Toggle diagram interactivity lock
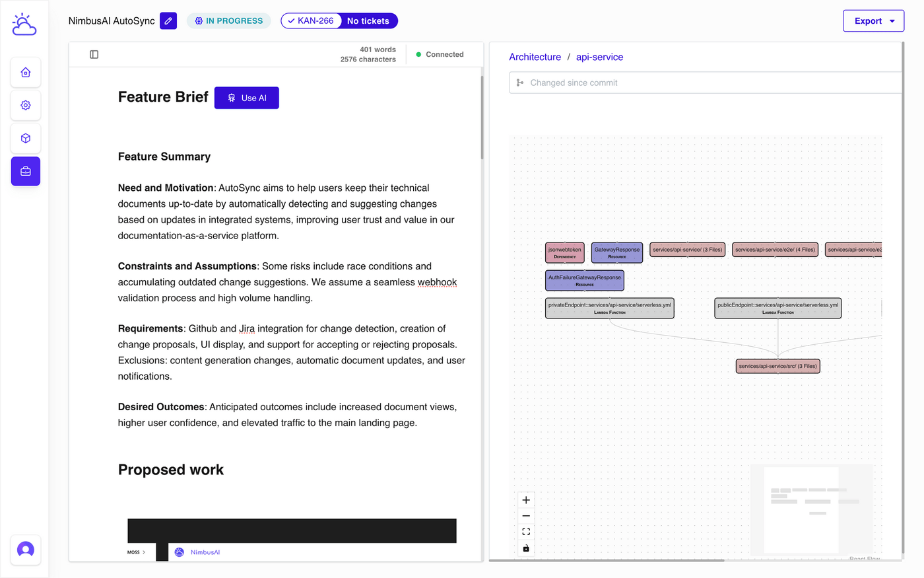The image size is (924, 578). click(526, 548)
